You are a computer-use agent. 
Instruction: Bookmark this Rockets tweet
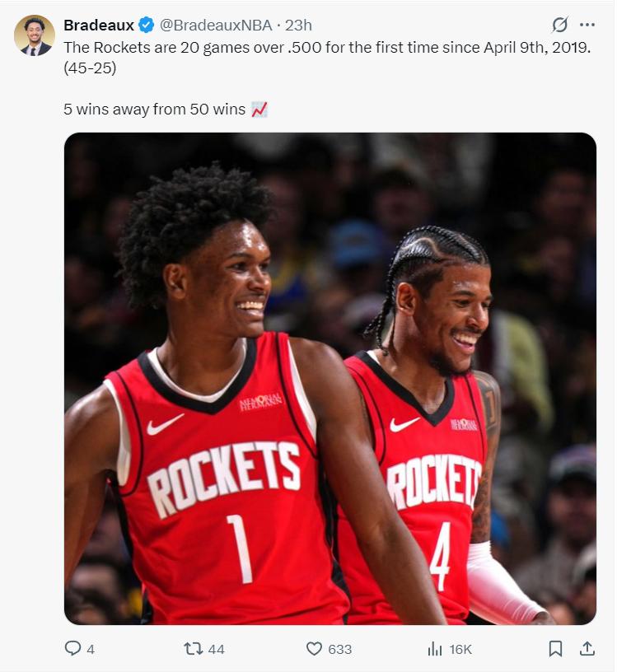pyautogui.click(x=555, y=648)
